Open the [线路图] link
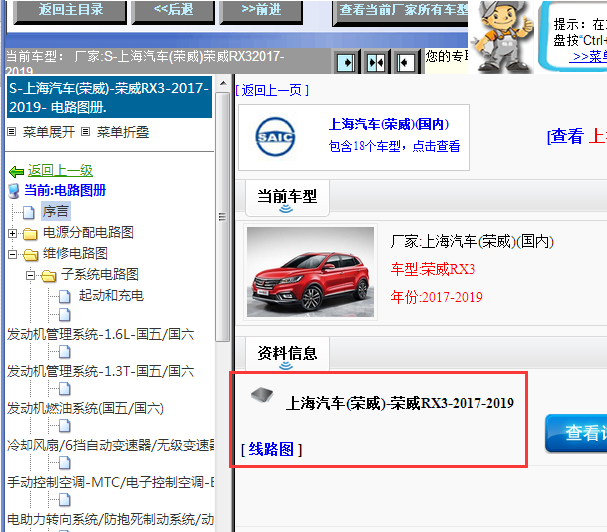 point(271,449)
